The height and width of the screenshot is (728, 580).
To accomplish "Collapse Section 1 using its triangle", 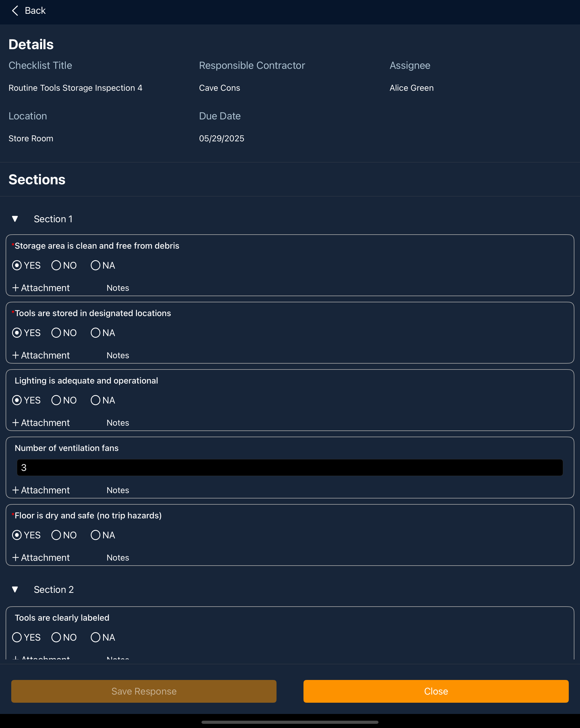I will [15, 219].
